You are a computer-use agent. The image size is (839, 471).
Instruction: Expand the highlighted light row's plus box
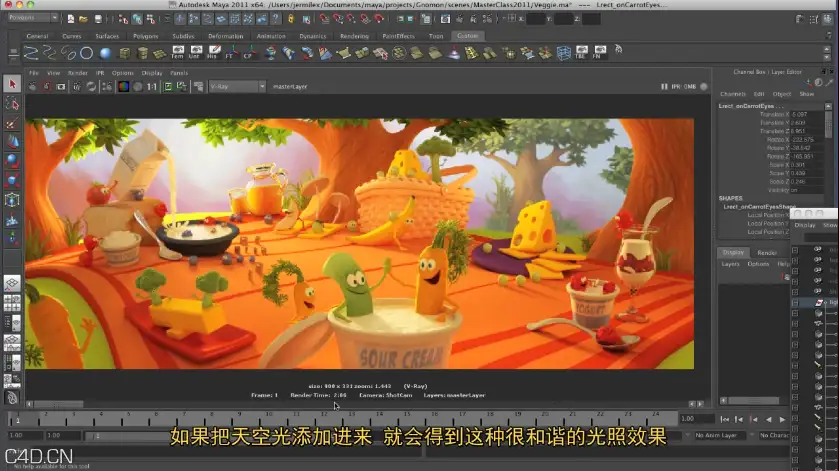point(795,302)
